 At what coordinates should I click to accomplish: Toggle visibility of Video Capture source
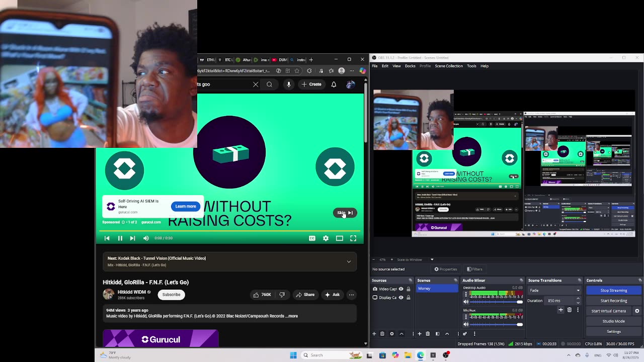pos(401,289)
